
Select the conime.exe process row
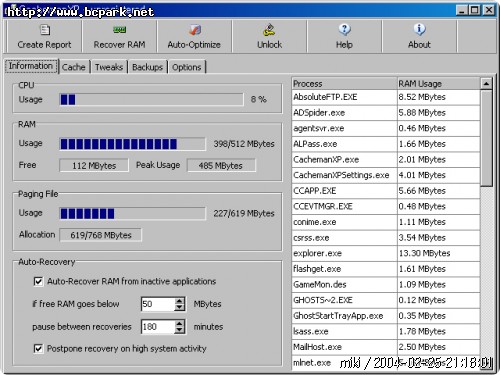click(386, 222)
